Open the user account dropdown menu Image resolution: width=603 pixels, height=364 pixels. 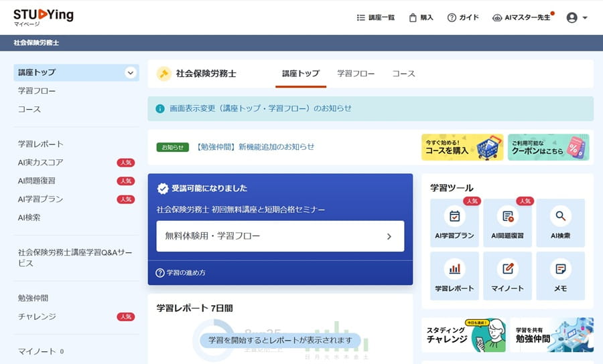[x=576, y=18]
